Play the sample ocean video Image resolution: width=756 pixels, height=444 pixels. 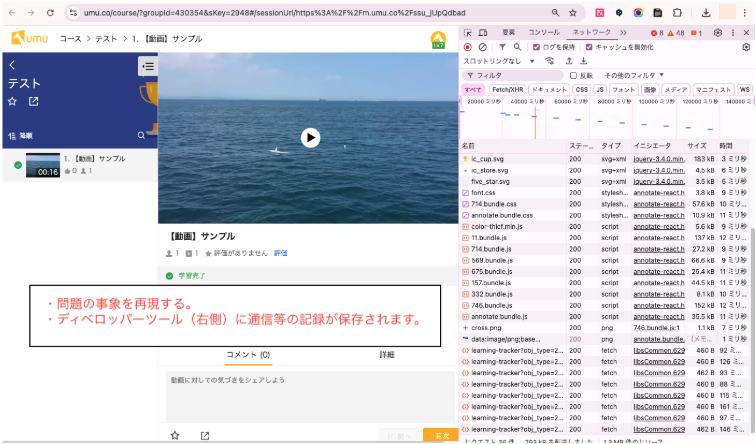[x=310, y=138]
